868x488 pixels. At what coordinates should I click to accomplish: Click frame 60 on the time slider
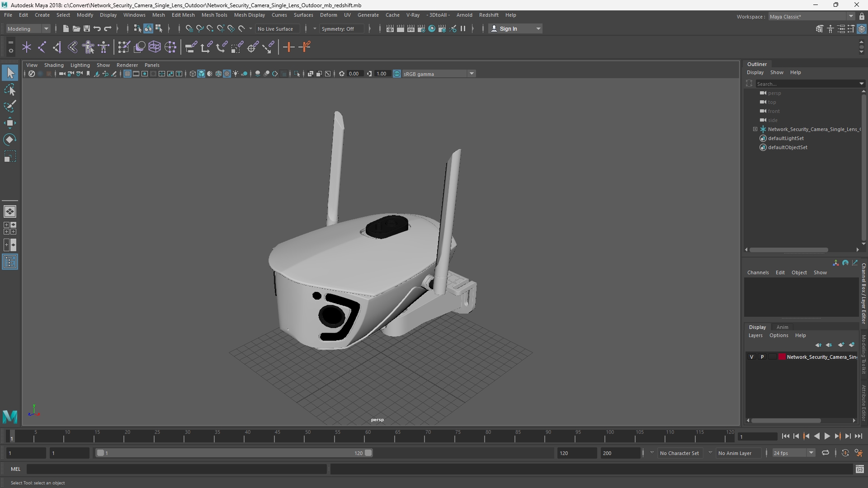click(368, 436)
